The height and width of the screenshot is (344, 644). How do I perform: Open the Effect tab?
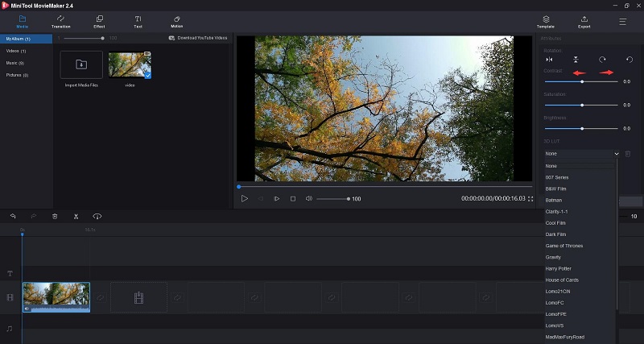pyautogui.click(x=99, y=23)
